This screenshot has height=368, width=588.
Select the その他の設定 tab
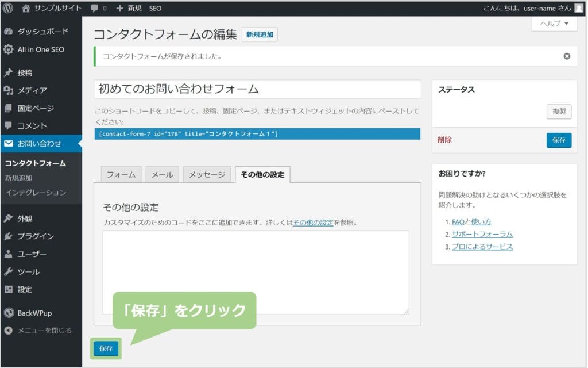(262, 175)
